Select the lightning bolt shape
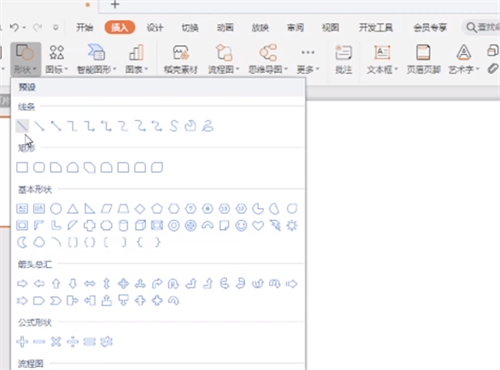This screenshot has height=370, width=500. click(x=275, y=226)
